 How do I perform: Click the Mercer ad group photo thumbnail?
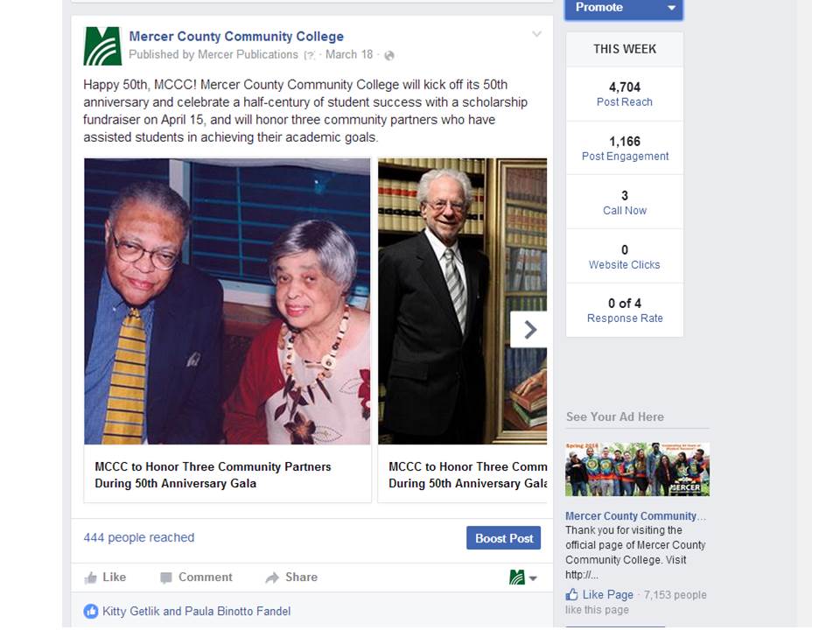tap(637, 470)
